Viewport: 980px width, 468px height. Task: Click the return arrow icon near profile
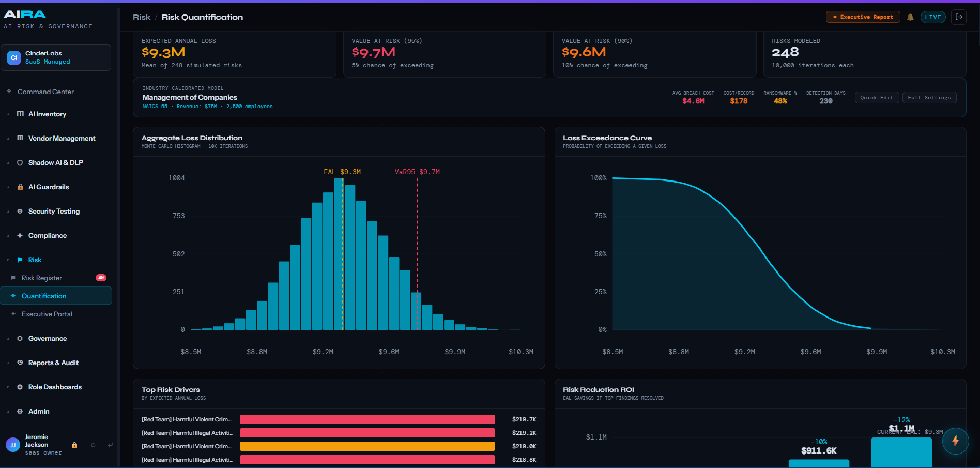[110, 445]
